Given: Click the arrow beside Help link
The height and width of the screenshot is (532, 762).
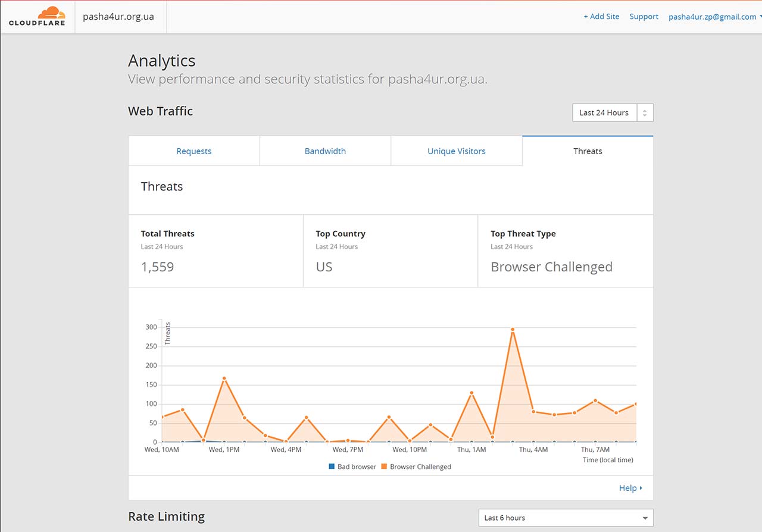Looking at the screenshot, I should pos(641,488).
